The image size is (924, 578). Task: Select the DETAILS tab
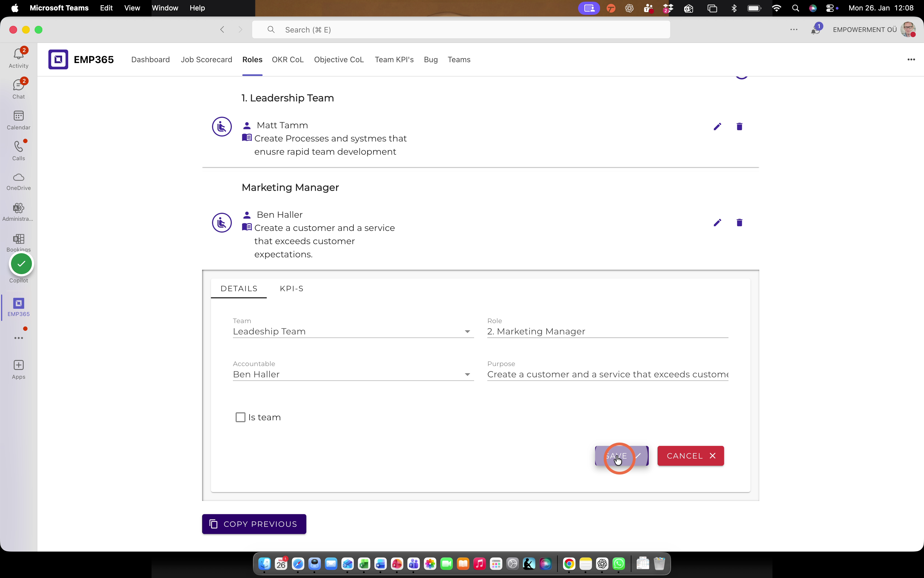click(239, 289)
